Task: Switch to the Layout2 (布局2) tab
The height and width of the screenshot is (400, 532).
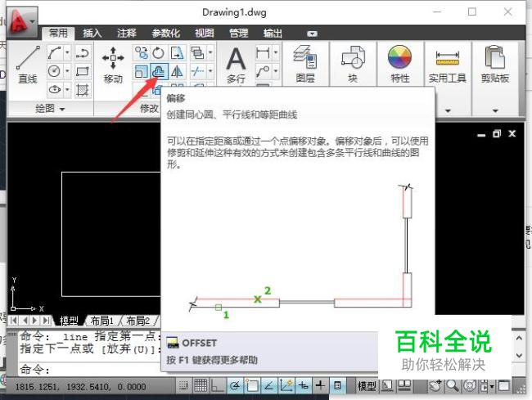Action: pyautogui.click(x=138, y=321)
